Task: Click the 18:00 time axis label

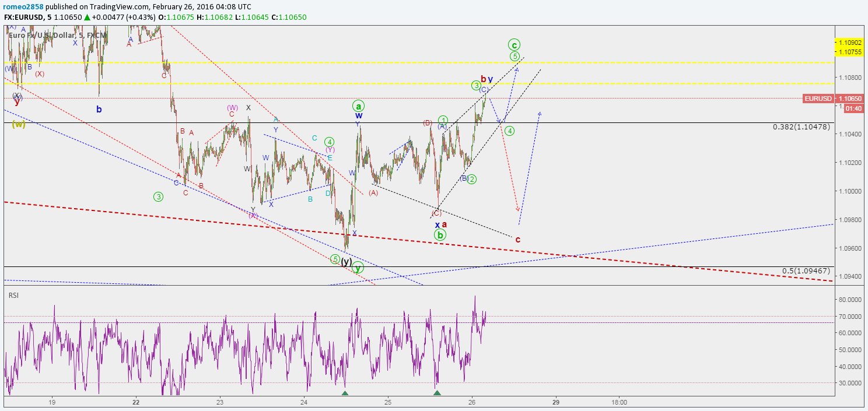Action: click(x=619, y=402)
